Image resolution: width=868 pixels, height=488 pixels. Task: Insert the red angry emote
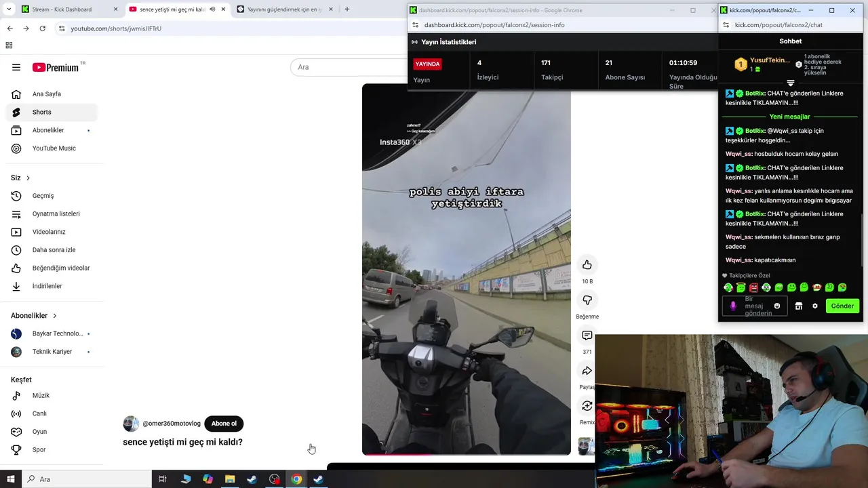pos(753,287)
